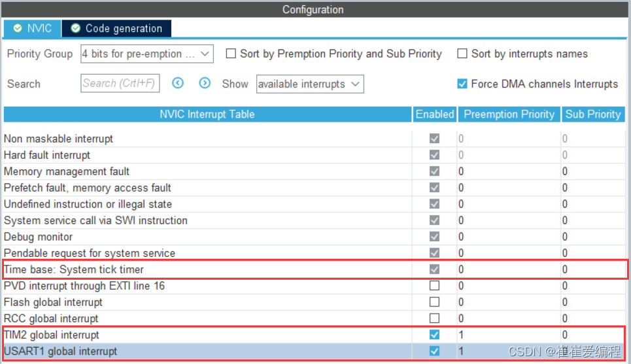
Task: Edit TIM2 global interrupt sub priority
Action: [x=593, y=335]
